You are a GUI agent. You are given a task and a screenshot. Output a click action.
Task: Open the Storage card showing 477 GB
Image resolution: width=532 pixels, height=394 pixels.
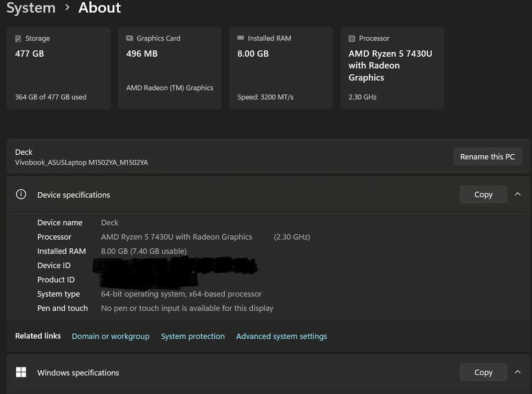pyautogui.click(x=59, y=68)
